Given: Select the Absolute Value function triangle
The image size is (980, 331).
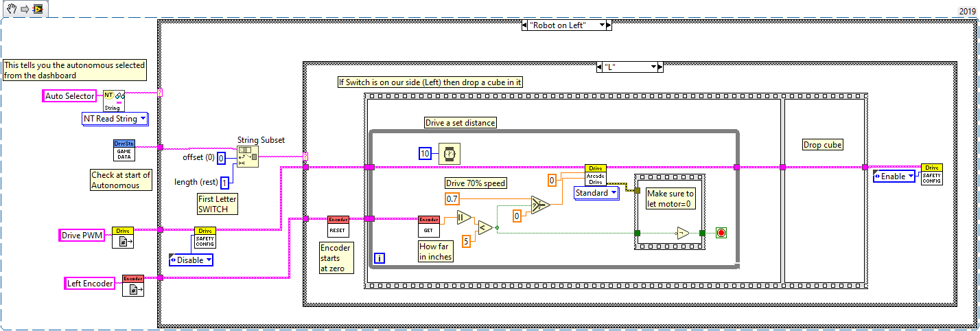Looking at the screenshot, I should (x=464, y=218).
